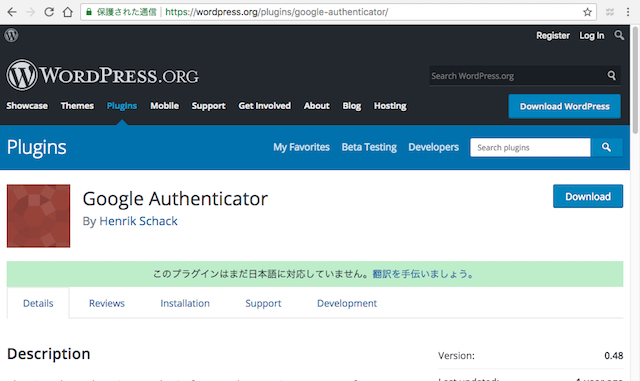Switch to the Installation tab
Image resolution: width=640 pixels, height=381 pixels.
[185, 303]
